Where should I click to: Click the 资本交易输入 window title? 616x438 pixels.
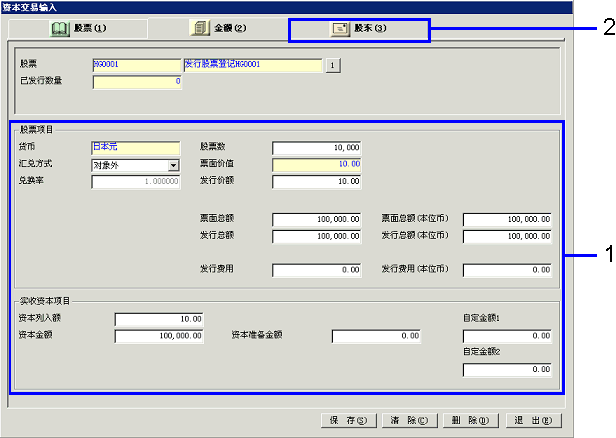(29, 7)
